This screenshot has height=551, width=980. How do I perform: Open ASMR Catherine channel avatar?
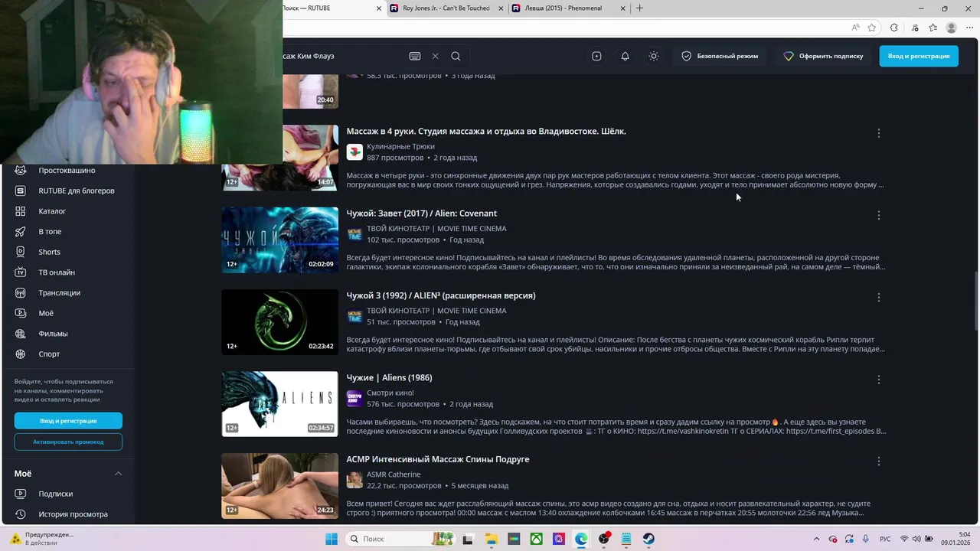(x=354, y=480)
